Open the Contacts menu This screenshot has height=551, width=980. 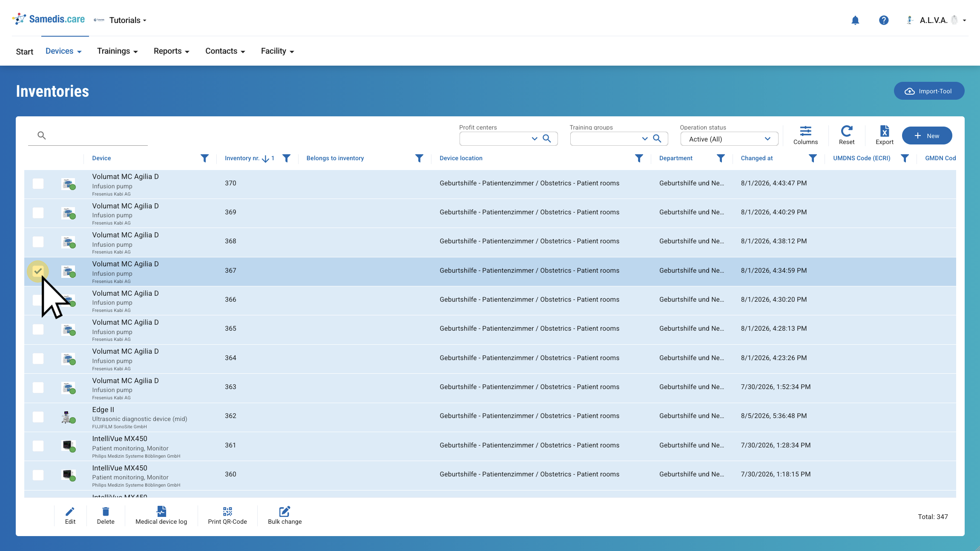(225, 51)
